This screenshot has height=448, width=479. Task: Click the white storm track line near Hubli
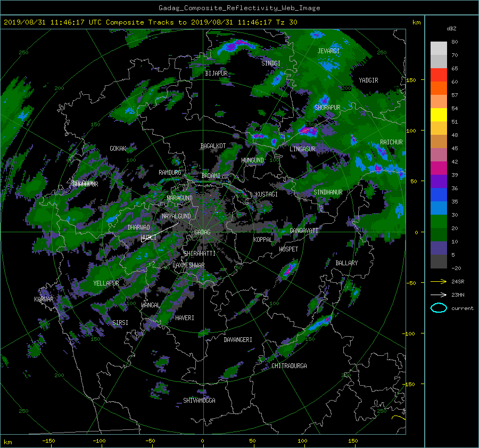[x=160, y=232]
